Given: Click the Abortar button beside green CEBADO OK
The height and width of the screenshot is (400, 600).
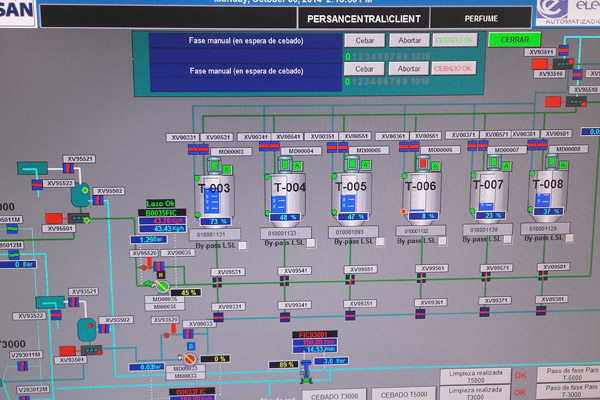Looking at the screenshot, I should pyautogui.click(x=409, y=40).
